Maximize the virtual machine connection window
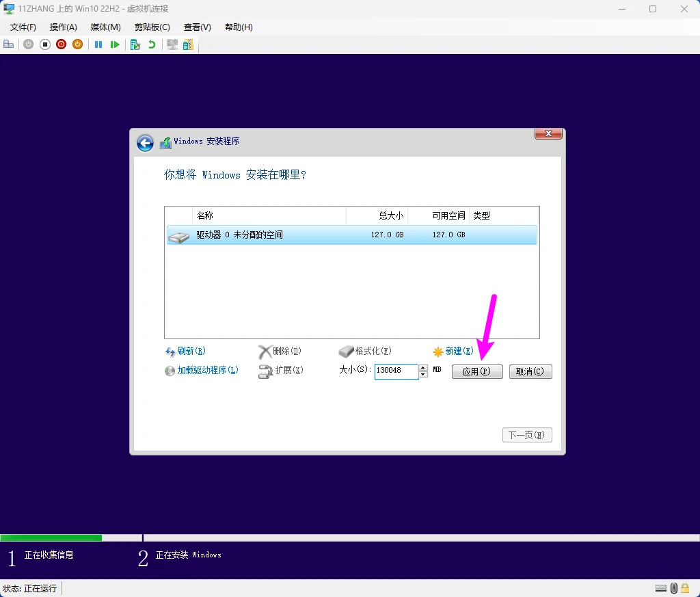The image size is (700, 597). [653, 9]
